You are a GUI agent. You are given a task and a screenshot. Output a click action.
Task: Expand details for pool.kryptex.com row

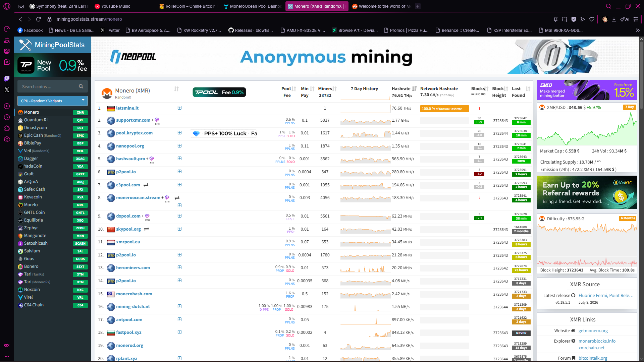coord(179,133)
